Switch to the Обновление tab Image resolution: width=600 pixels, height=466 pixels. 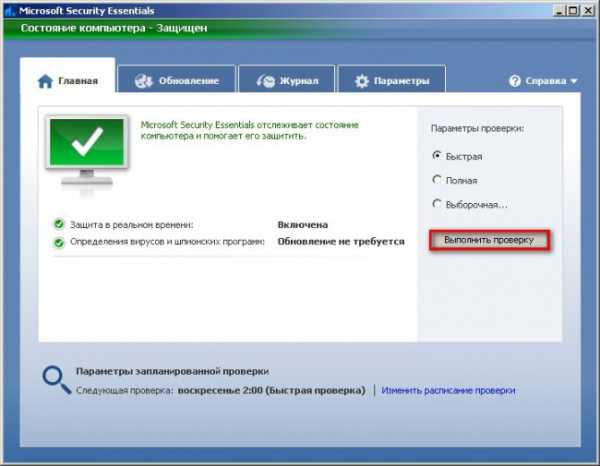[x=176, y=79]
